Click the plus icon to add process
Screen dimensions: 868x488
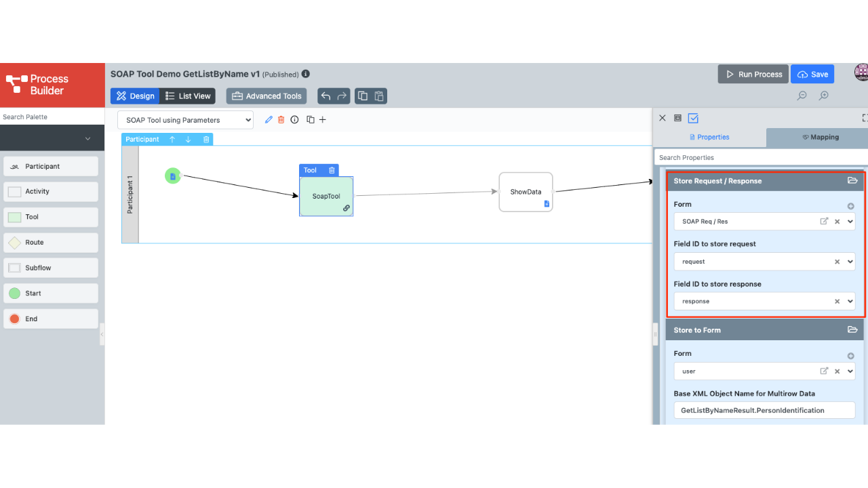click(x=323, y=120)
